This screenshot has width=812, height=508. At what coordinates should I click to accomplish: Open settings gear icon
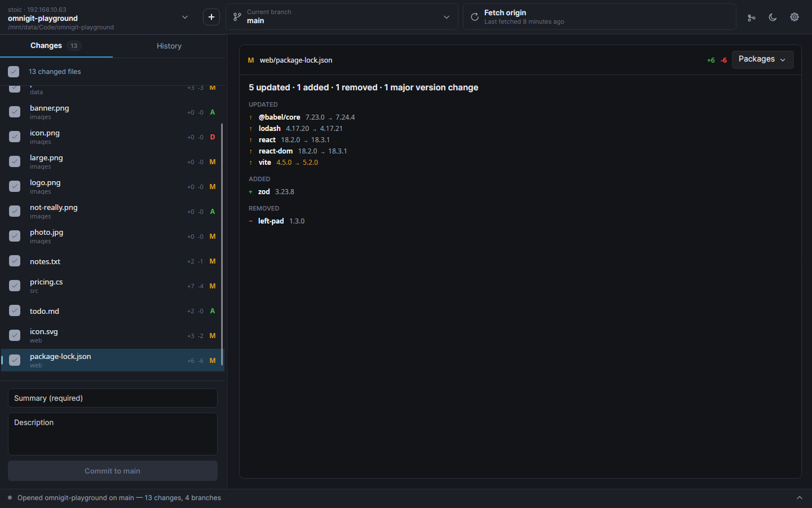coord(795,17)
